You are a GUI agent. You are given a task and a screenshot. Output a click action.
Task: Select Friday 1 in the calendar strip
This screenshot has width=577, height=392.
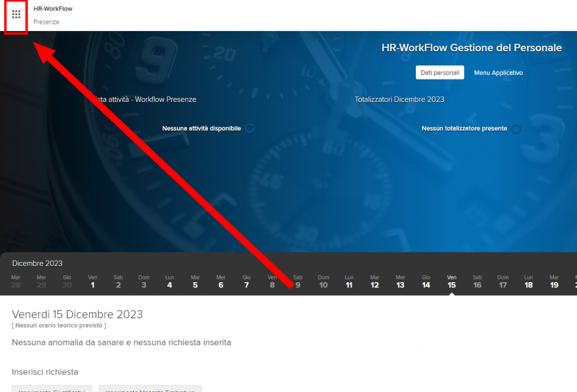pyautogui.click(x=92, y=282)
